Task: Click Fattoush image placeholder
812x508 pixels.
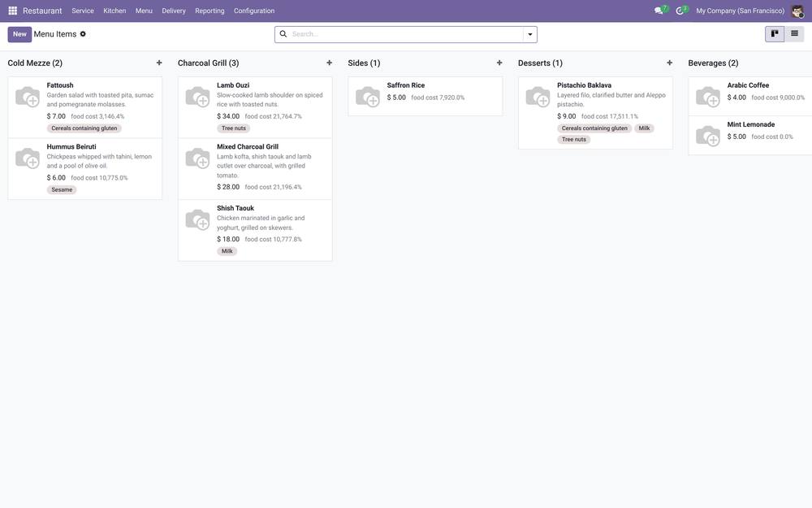Action: click(28, 97)
